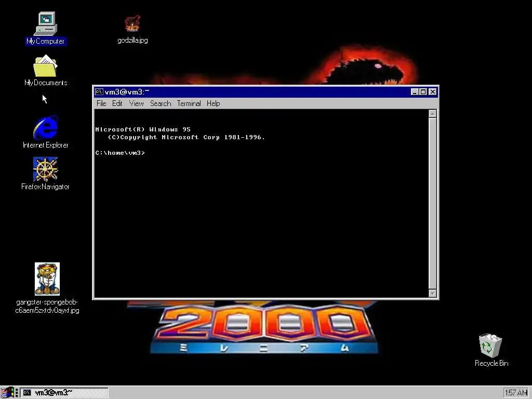Open the Terminal menu
This screenshot has height=399, width=532.
189,103
